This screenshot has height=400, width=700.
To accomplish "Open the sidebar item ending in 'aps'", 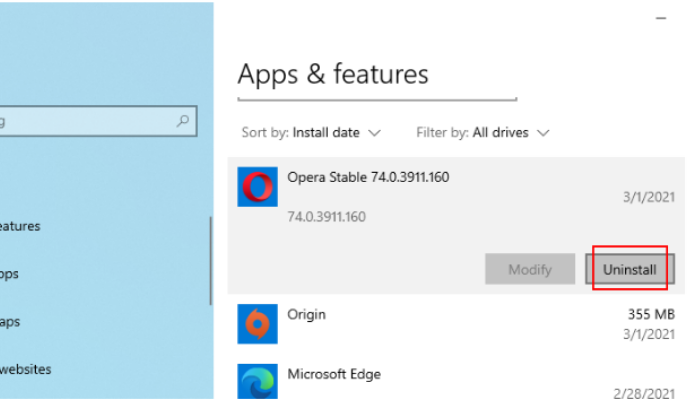I will coord(10,322).
